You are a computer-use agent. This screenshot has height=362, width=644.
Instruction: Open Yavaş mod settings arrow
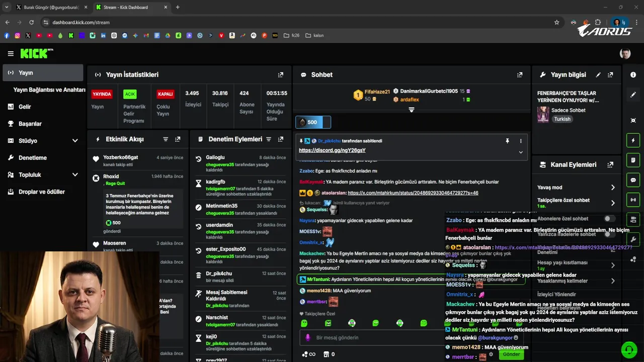613,188
